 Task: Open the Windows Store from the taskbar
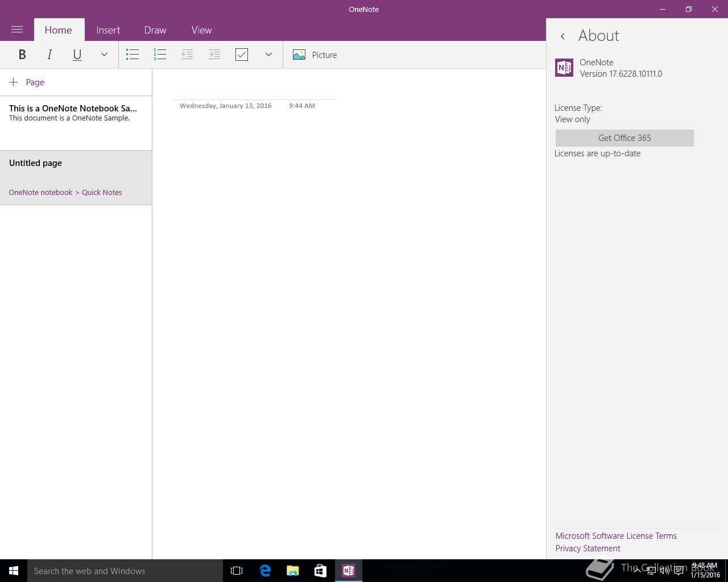point(320,571)
